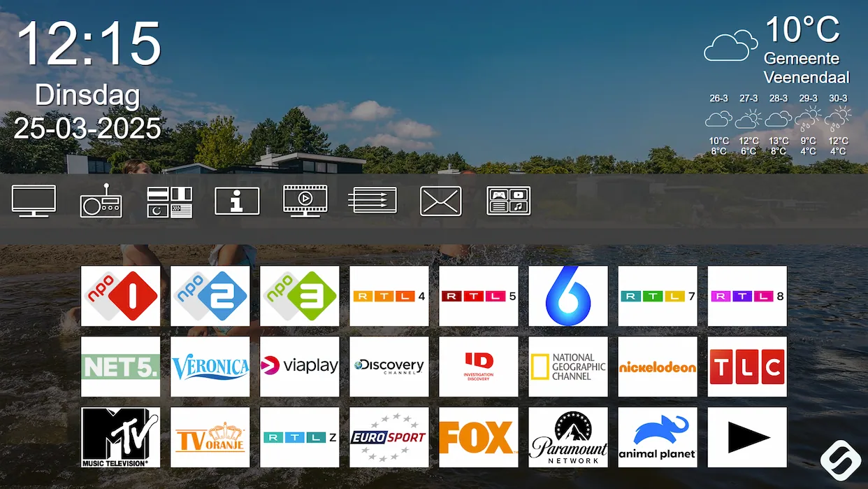Select the Eurosport channel tile
Screen dimensions: 868x489
coord(389,437)
